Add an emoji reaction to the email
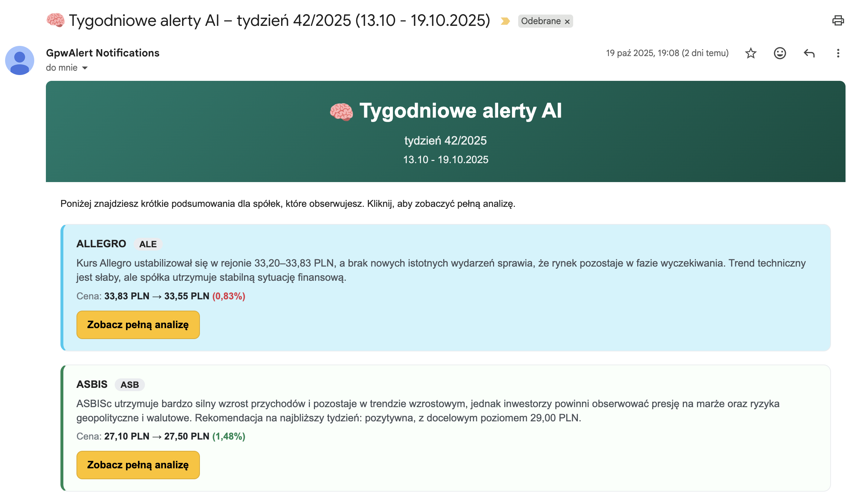The image size is (855, 504). point(780,53)
